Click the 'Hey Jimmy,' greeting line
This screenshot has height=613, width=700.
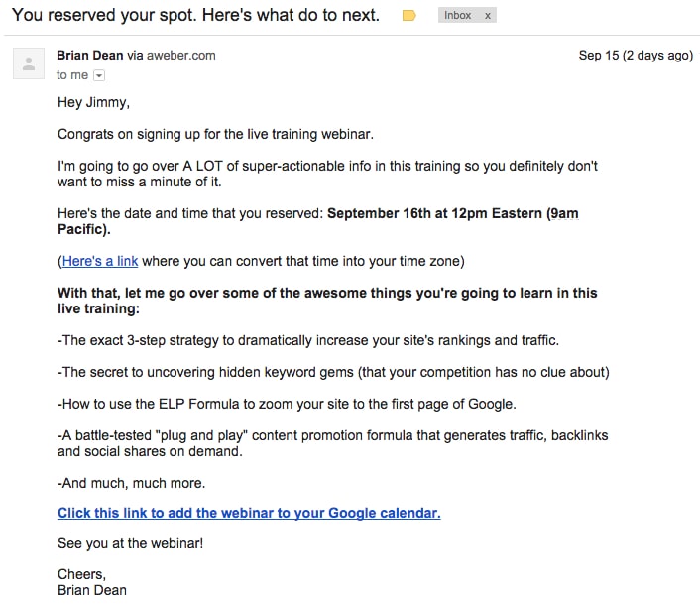(93, 102)
